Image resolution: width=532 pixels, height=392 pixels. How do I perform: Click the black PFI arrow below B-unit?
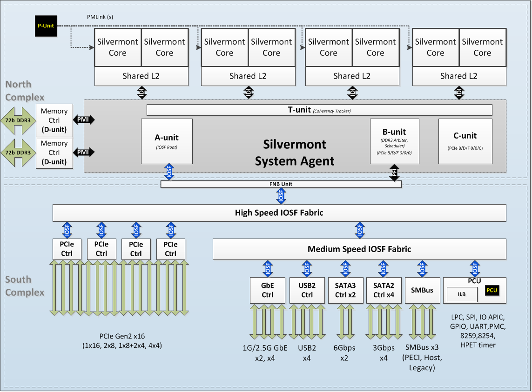pos(394,173)
